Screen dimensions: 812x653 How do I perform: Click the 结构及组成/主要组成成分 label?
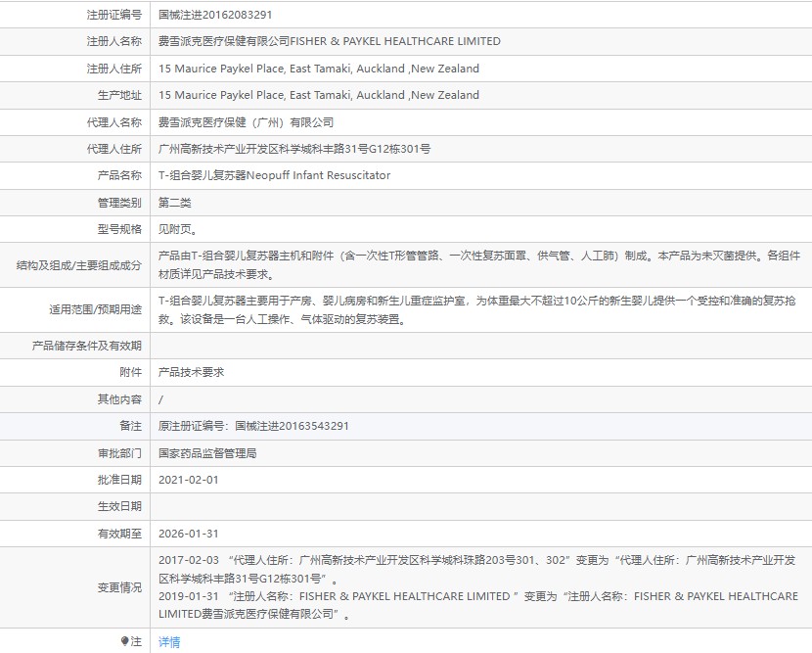(78, 265)
